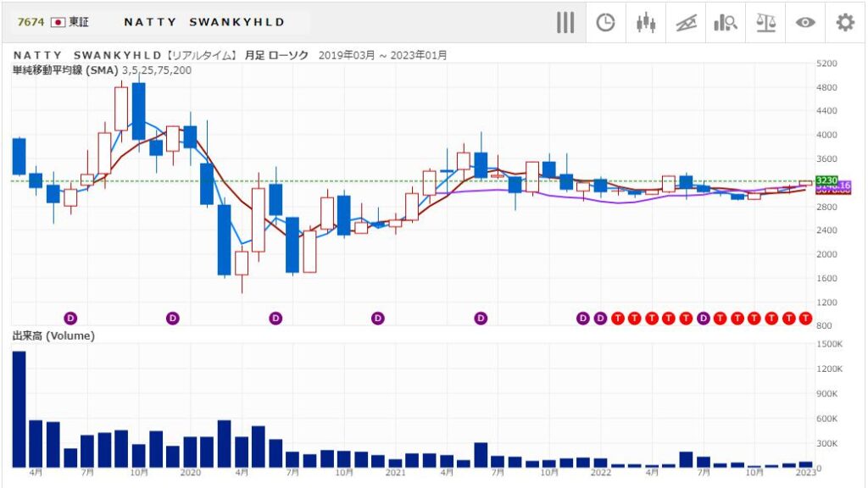This screenshot has width=868, height=488.
Task: Click the rightmost red T marker
Action: tap(805, 319)
